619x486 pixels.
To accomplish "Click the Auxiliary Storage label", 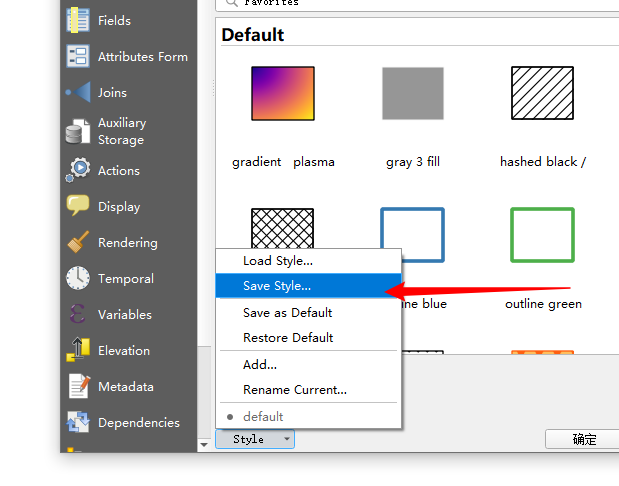I will (122, 131).
